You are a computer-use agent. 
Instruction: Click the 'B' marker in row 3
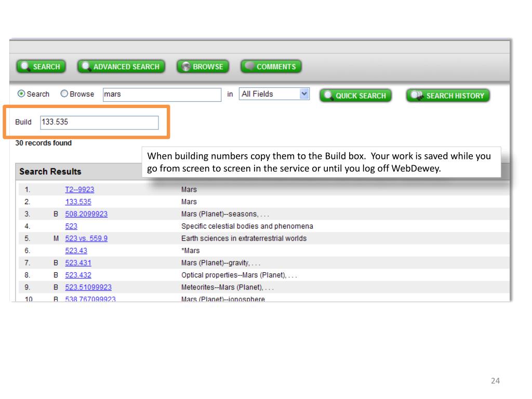pos(56,214)
